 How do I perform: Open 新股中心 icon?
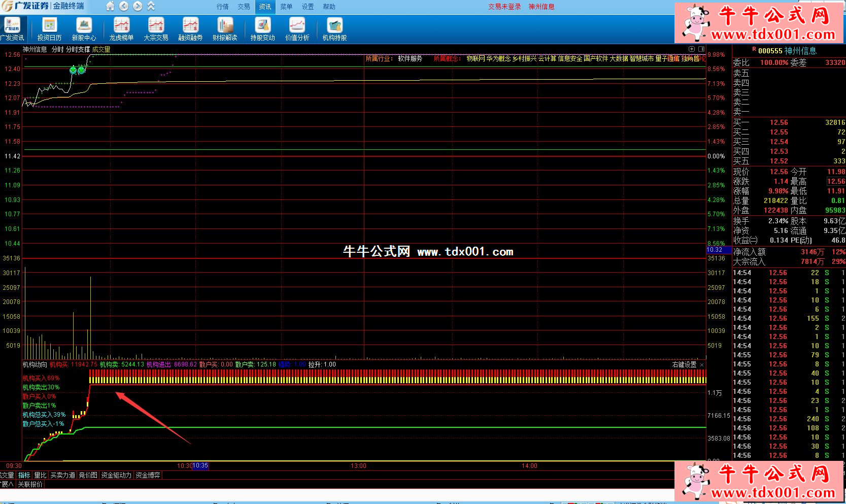tap(84, 29)
